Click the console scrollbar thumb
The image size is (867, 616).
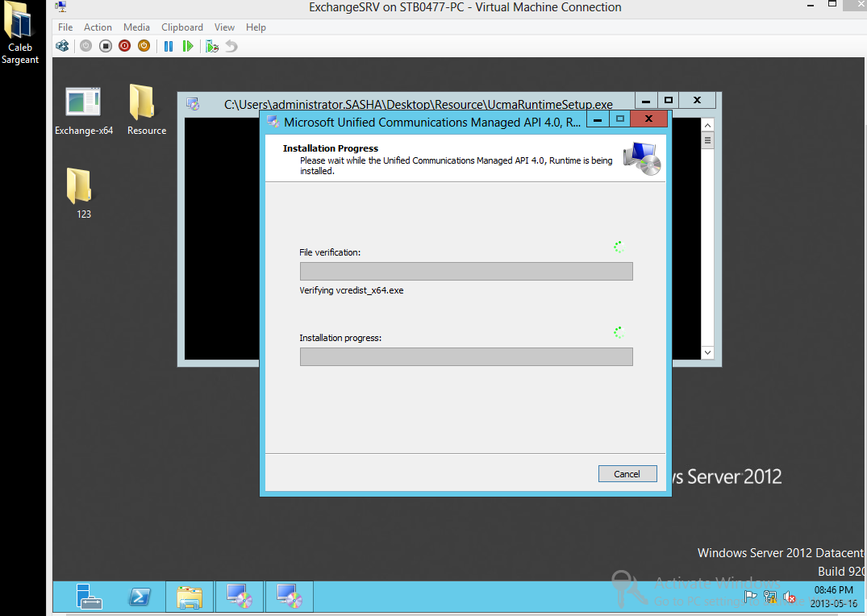(x=708, y=140)
